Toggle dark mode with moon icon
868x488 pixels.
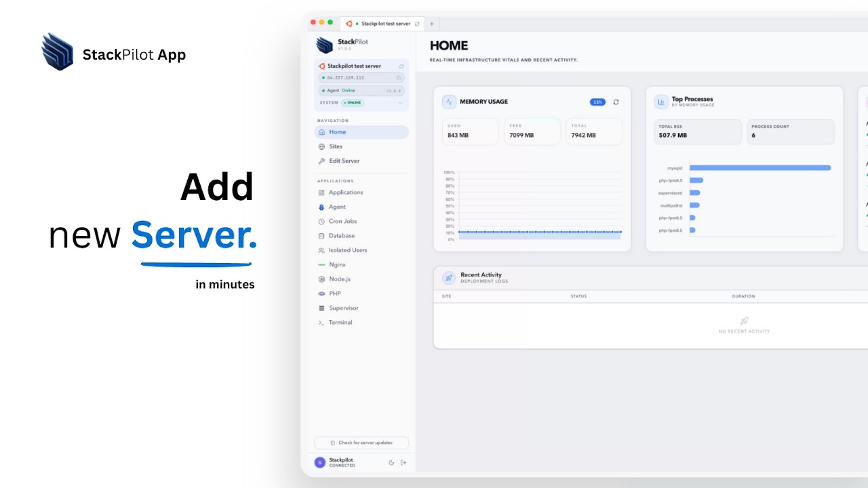coord(391,462)
